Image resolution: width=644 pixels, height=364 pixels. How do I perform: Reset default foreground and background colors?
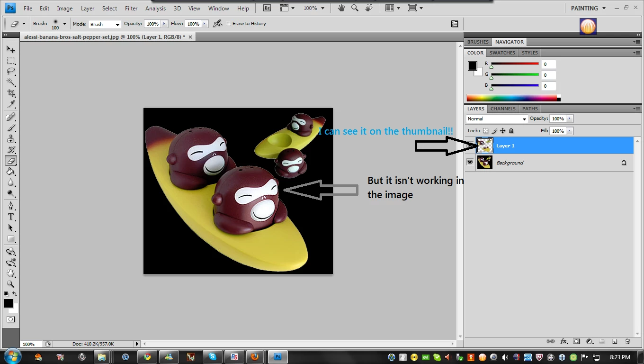(x=7, y=294)
